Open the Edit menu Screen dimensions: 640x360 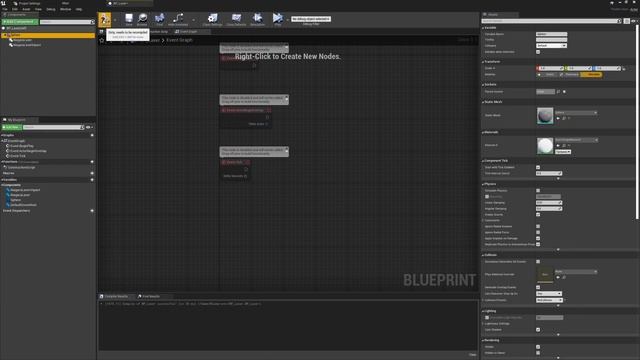point(15,9)
